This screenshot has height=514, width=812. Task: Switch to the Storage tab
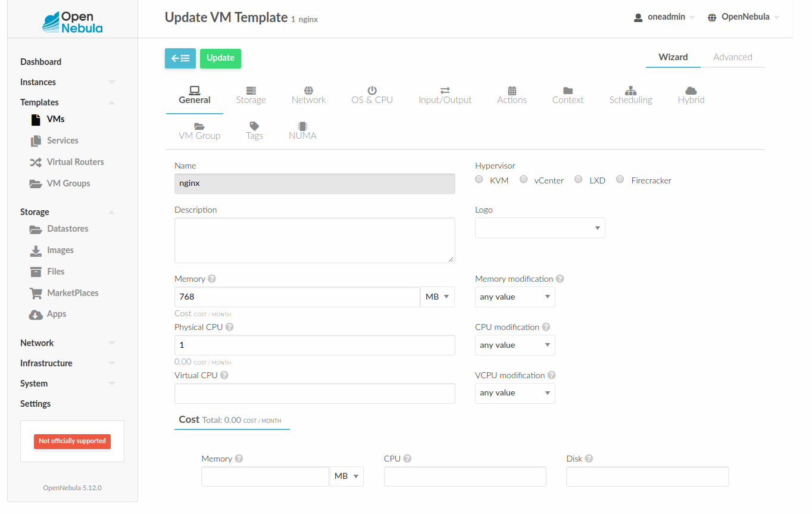pyautogui.click(x=251, y=95)
